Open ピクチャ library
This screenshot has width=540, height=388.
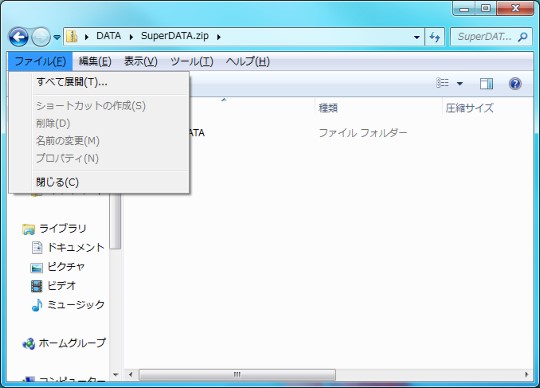pyautogui.click(x=66, y=266)
